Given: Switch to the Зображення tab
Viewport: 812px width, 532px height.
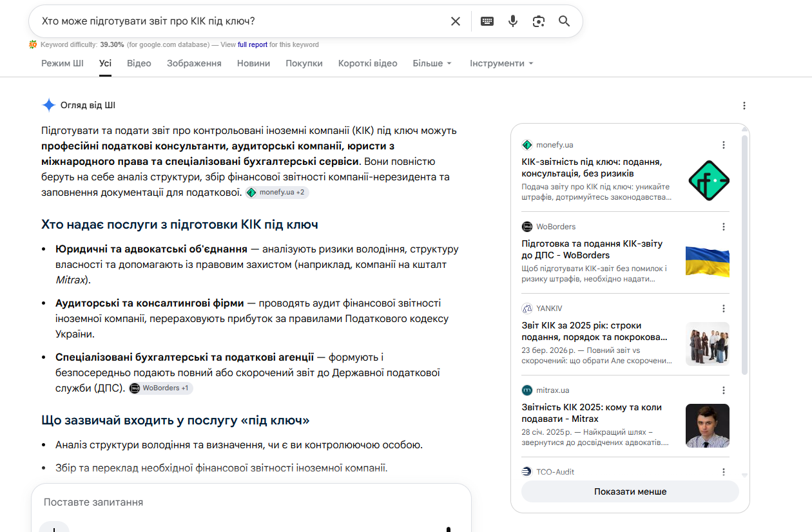Looking at the screenshot, I should coord(194,63).
